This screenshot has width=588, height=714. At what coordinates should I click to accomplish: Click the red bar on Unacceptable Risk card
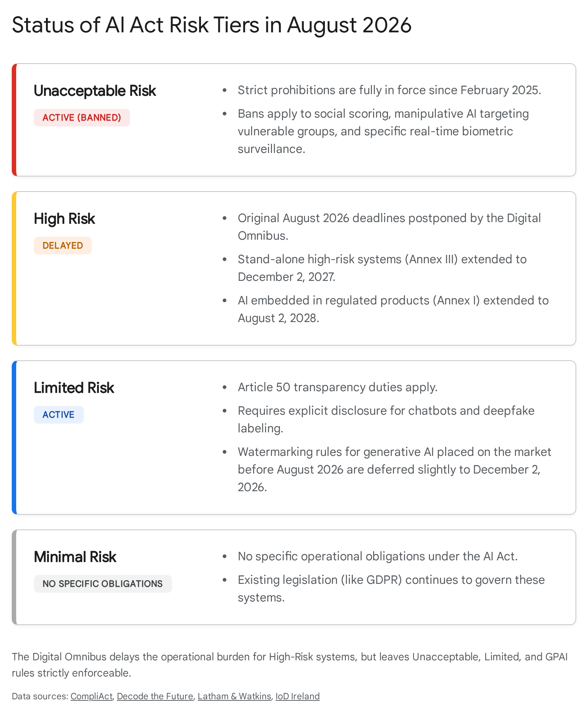14,120
